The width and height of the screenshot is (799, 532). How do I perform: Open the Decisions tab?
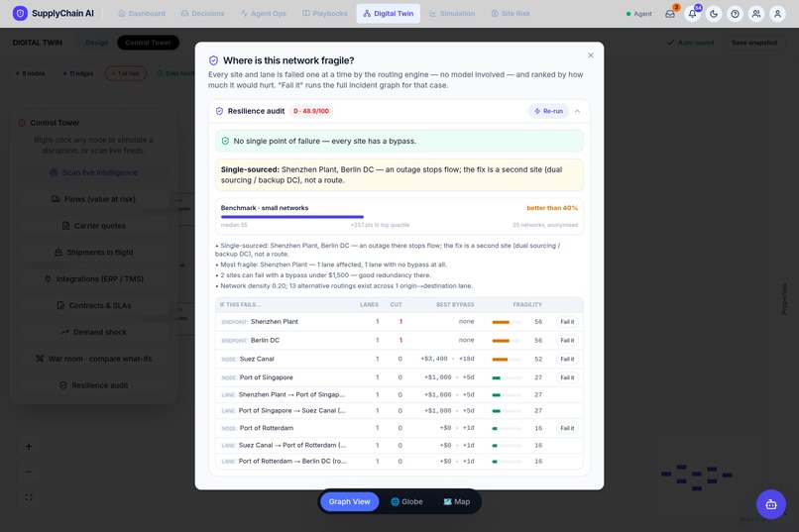(203, 14)
